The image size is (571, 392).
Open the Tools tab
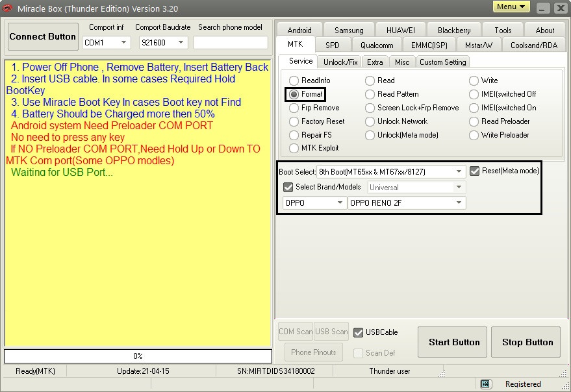click(503, 31)
